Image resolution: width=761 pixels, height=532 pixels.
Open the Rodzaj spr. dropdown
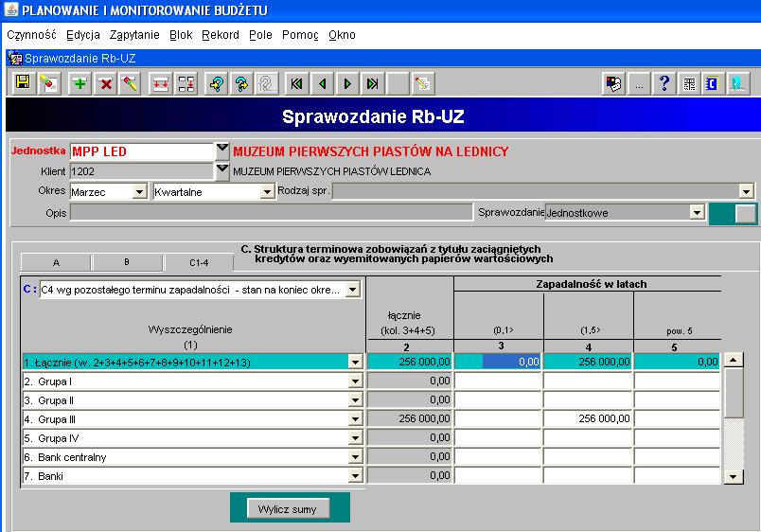(x=747, y=191)
